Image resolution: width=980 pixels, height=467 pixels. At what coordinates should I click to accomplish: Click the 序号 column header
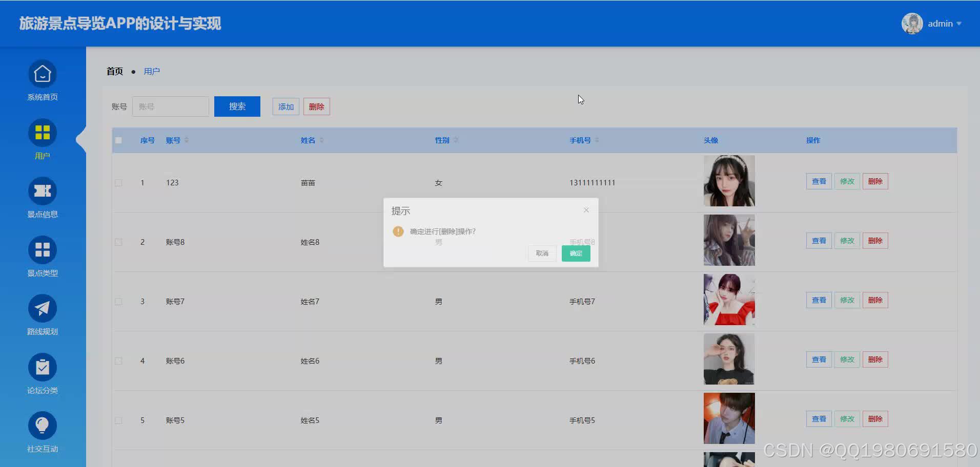(148, 140)
